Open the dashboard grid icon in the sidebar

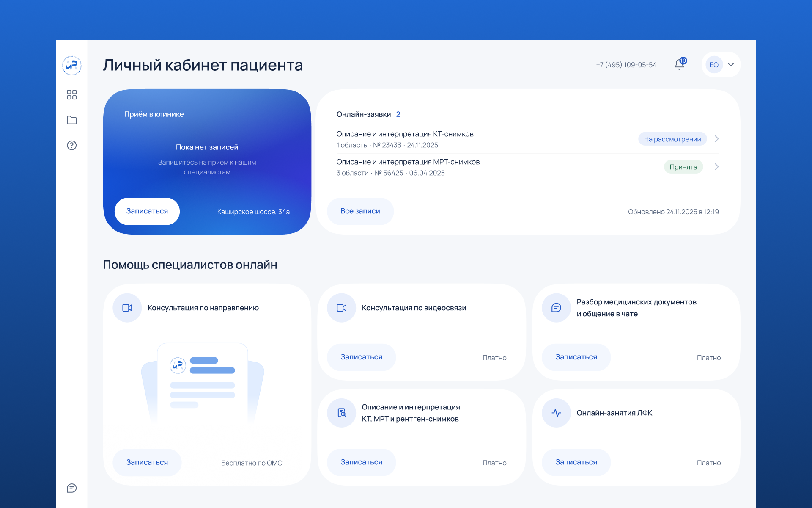tap(72, 94)
